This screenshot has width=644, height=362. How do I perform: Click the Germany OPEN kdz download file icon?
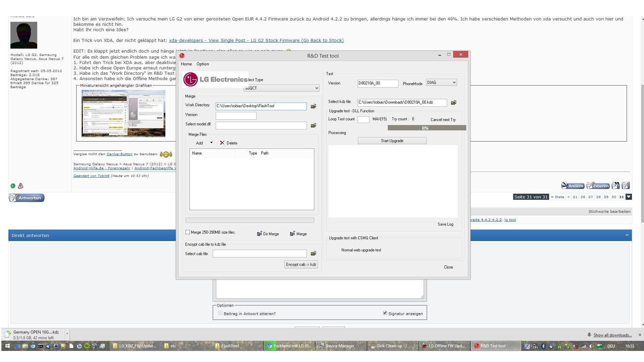click(7, 335)
